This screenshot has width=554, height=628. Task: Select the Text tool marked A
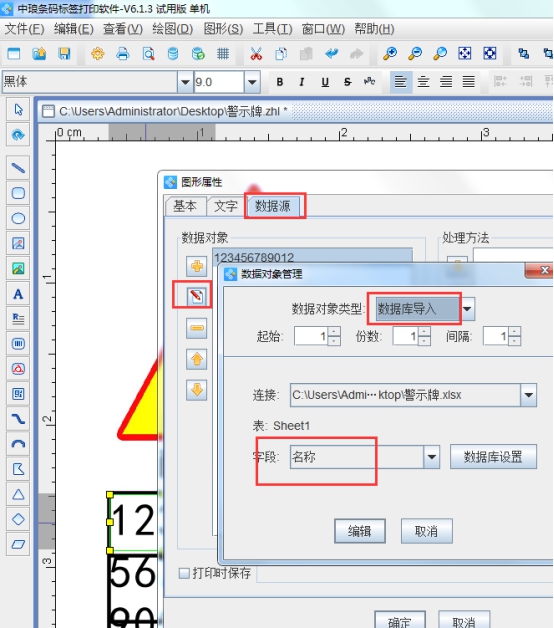(18, 294)
